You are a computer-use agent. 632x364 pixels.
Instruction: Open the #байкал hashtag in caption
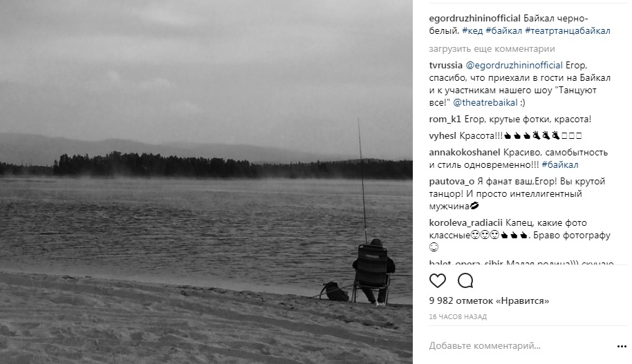pyautogui.click(x=504, y=31)
